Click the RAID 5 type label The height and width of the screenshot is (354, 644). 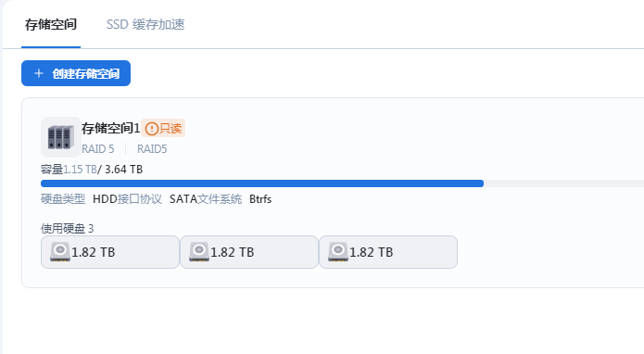click(x=97, y=148)
